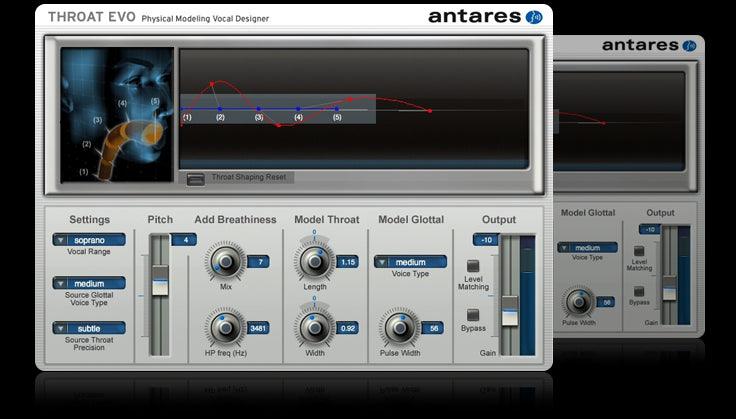Click the Add Breathiness section heading

point(235,219)
